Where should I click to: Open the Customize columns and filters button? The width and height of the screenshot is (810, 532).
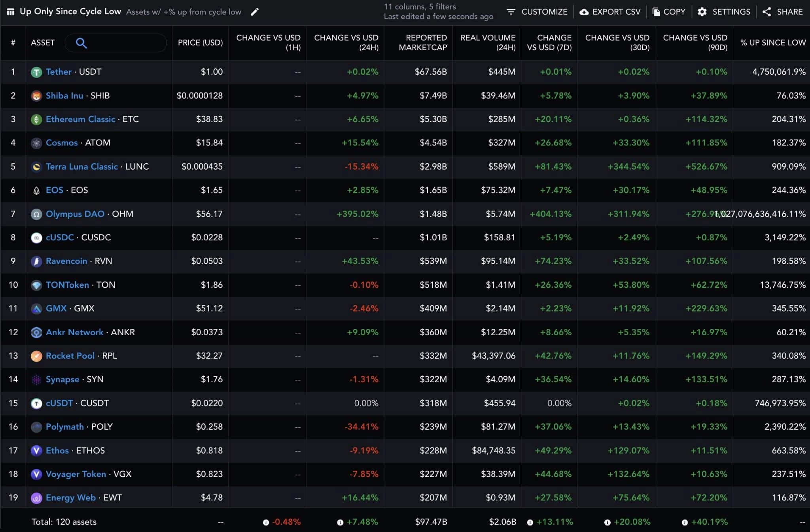537,12
